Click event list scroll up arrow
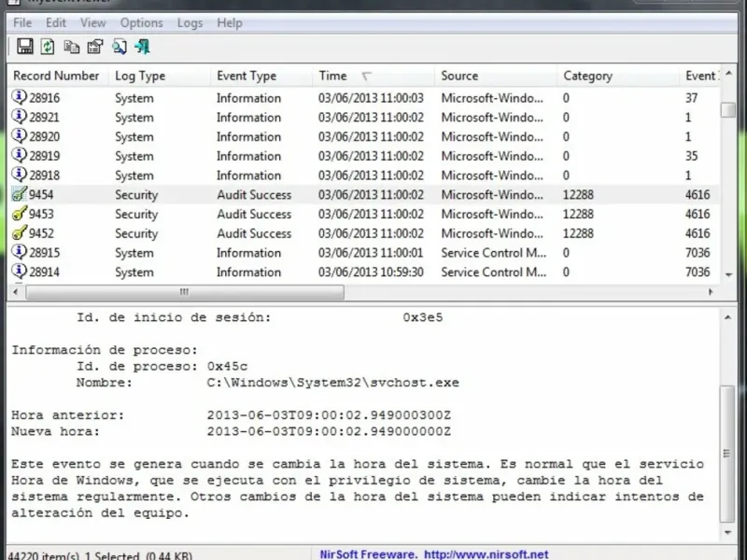This screenshot has width=747, height=560. pyautogui.click(x=728, y=74)
